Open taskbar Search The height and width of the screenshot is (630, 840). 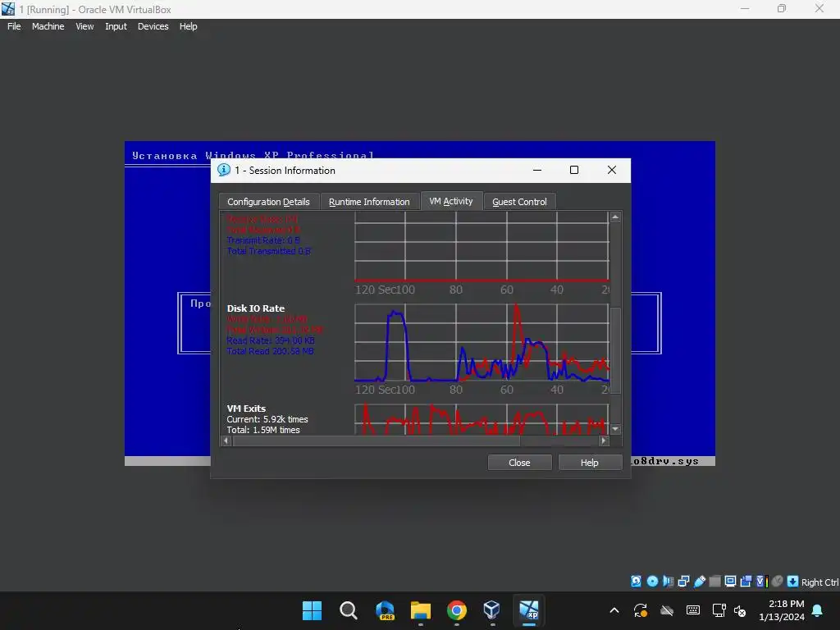(x=348, y=610)
